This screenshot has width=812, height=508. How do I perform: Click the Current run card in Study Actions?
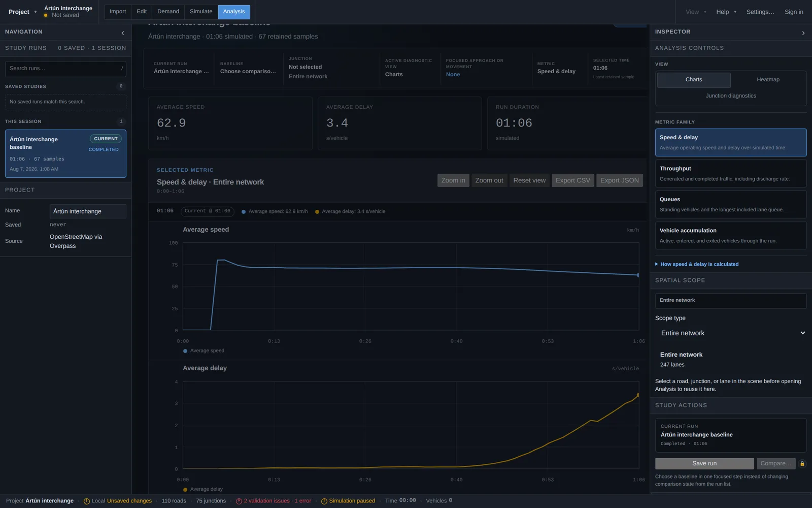click(x=731, y=435)
